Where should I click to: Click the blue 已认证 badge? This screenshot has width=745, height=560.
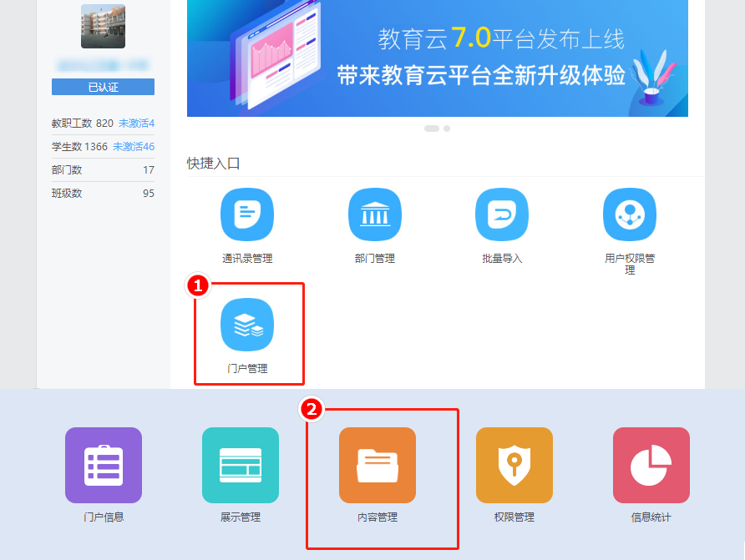103,88
